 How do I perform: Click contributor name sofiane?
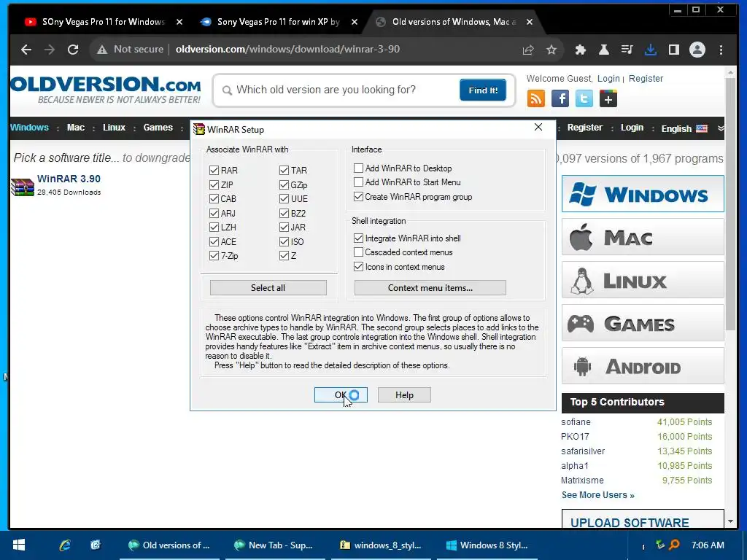[x=576, y=422]
